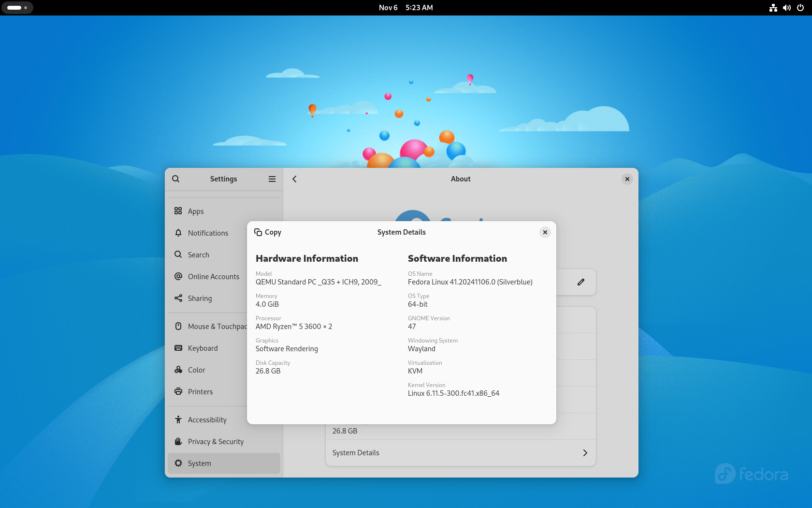Viewport: 812px width, 508px height.
Task: Click the OS name Fedora Linux Silverblue
Action: point(470,282)
